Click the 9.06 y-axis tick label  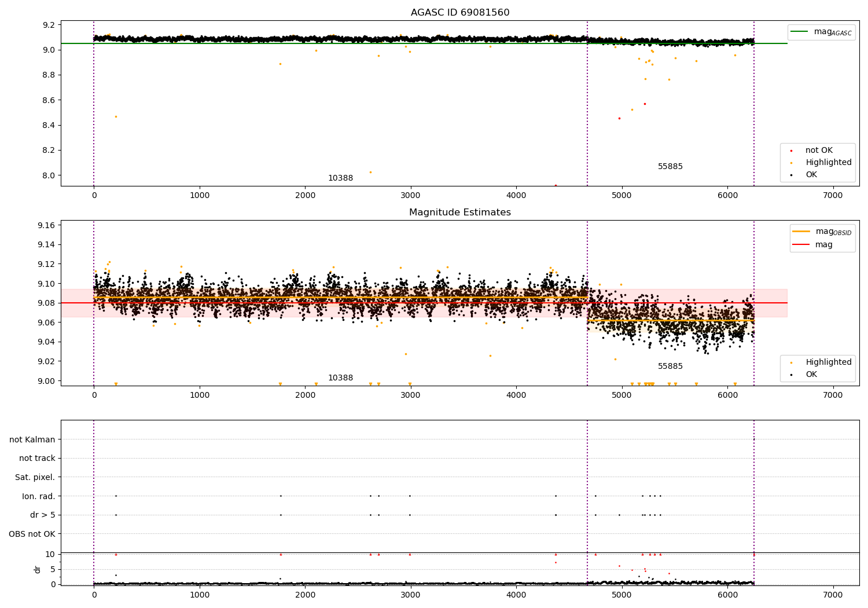coord(46,323)
